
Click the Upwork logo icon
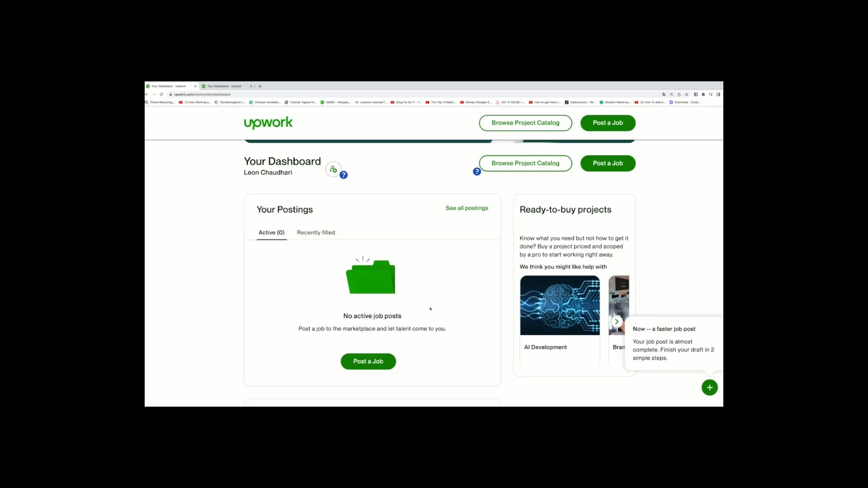point(267,123)
